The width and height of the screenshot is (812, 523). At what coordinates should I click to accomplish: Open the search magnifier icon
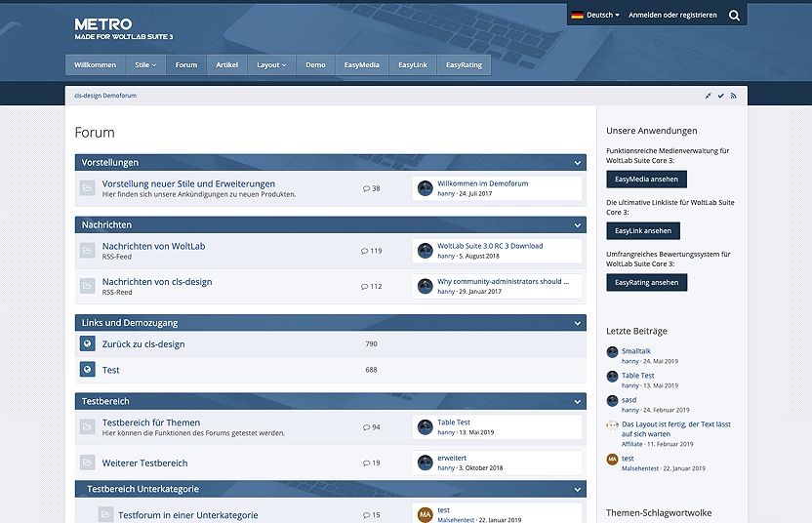(734, 16)
